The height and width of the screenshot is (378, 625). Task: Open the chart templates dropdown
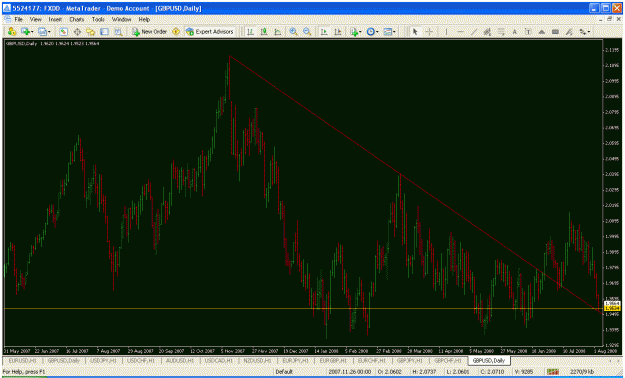(389, 32)
